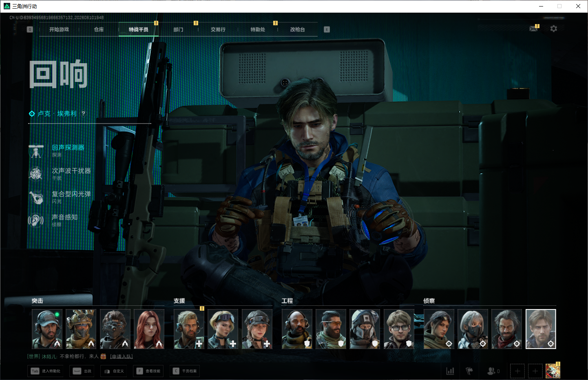Open the settings gear icon
Image resolution: width=588 pixels, height=380 pixels.
click(553, 29)
